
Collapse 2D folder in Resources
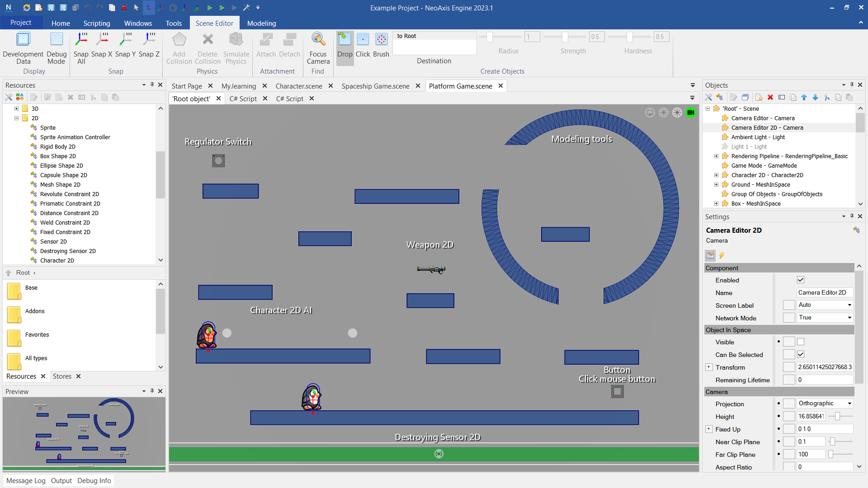click(x=16, y=118)
